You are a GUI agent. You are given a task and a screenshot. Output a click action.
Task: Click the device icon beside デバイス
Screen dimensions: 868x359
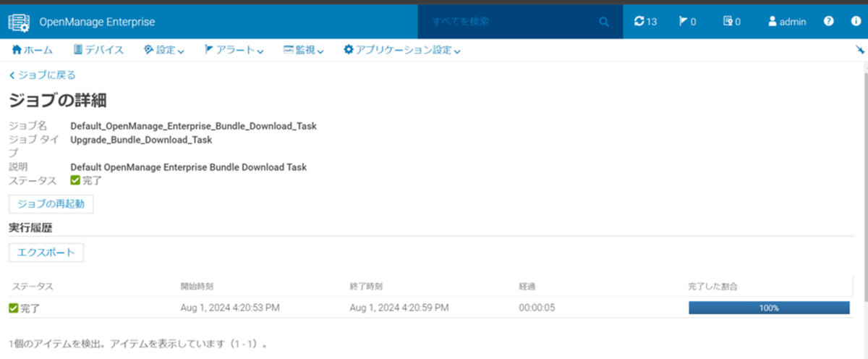[78, 50]
